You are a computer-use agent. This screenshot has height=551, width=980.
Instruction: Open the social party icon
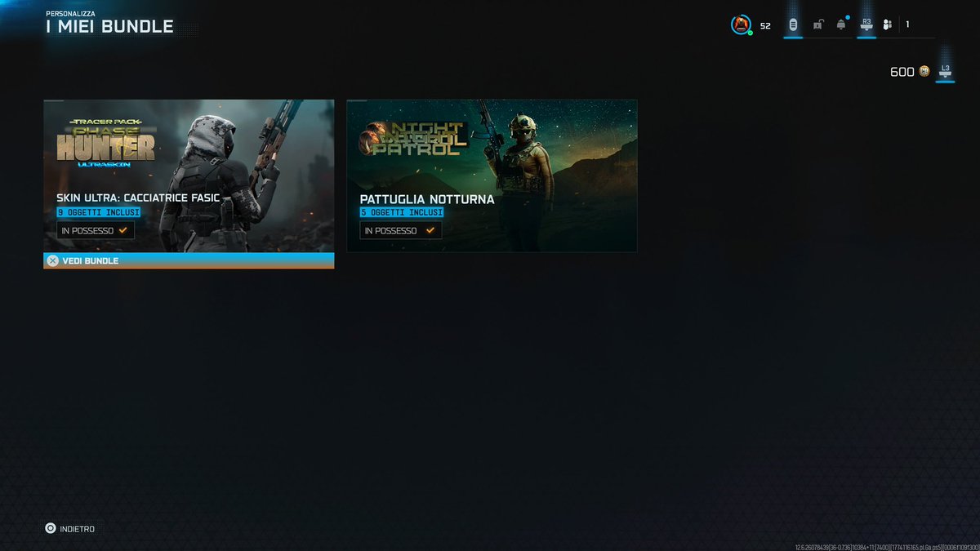tap(888, 25)
